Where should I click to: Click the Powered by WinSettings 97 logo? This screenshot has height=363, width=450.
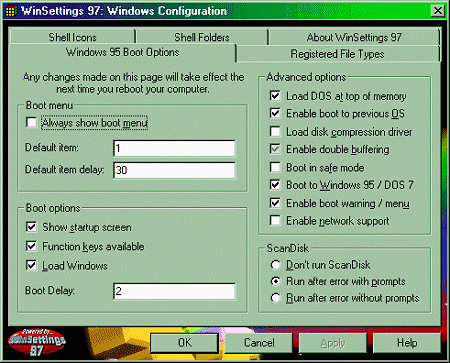click(37, 342)
